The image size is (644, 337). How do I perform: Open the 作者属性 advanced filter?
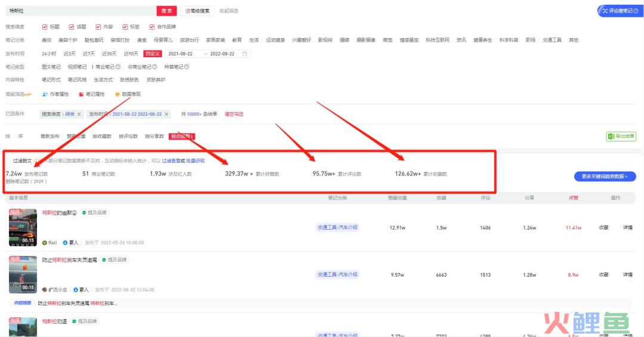coord(55,94)
